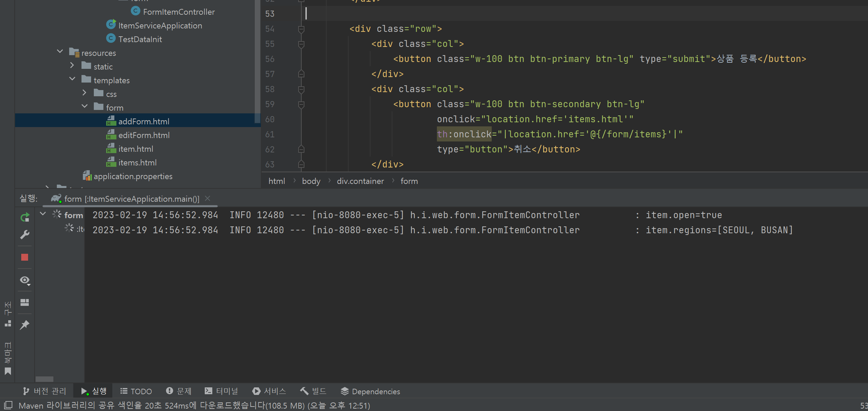The width and height of the screenshot is (868, 411).
Task: Select the :ItemServiceApplication sub-task in run tree
Action: coord(74,229)
